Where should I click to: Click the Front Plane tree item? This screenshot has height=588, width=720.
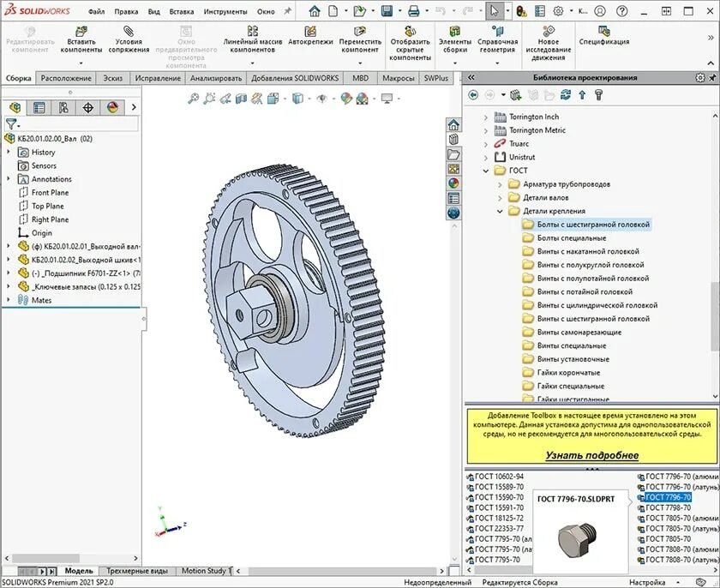point(51,192)
